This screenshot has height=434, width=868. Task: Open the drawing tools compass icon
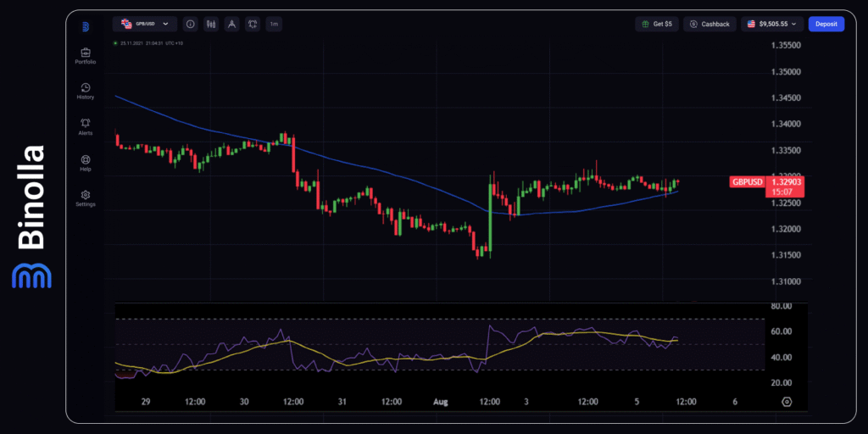231,25
